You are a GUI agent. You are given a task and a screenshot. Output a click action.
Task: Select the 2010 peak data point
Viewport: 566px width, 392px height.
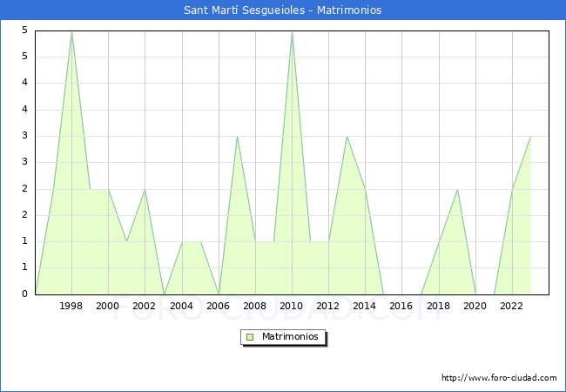292,31
